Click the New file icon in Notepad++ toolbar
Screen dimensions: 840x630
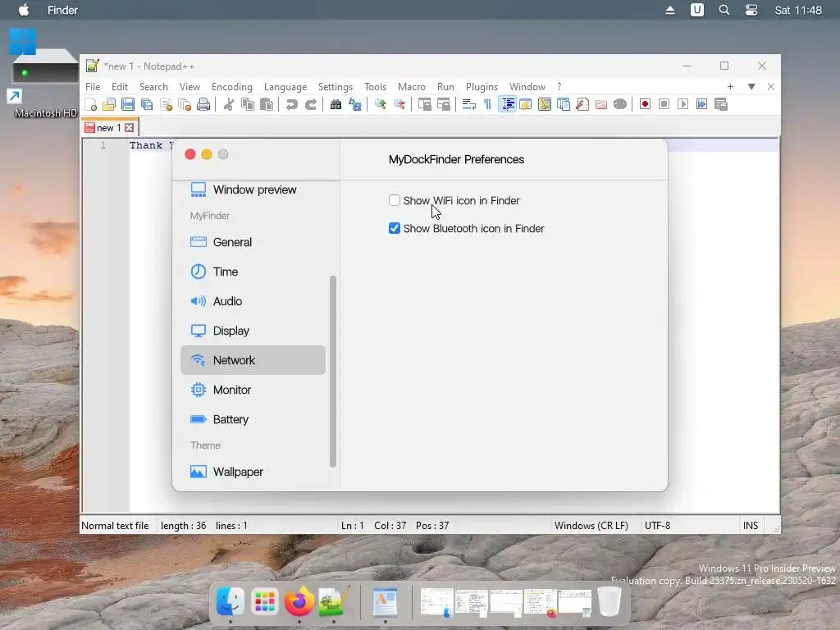(x=90, y=104)
